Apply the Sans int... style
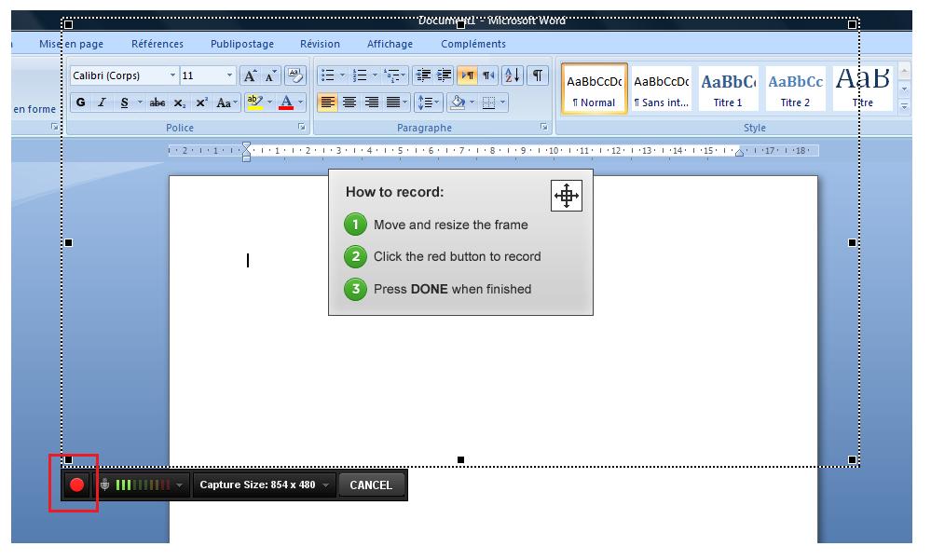Screen dimensions: 931x560 pyautogui.click(x=662, y=89)
